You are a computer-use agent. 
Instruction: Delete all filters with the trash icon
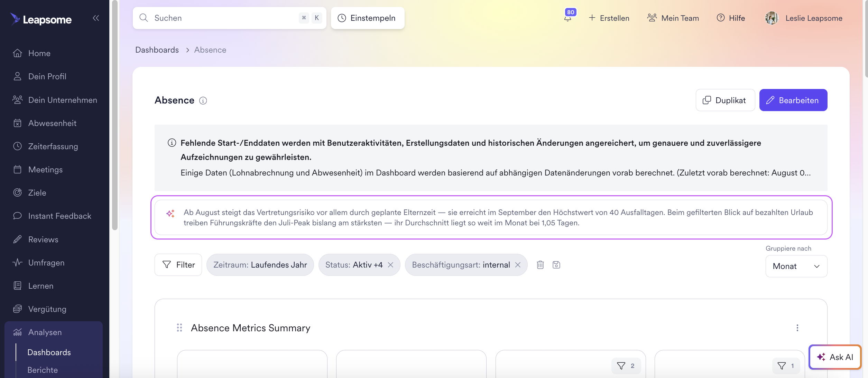pos(540,265)
